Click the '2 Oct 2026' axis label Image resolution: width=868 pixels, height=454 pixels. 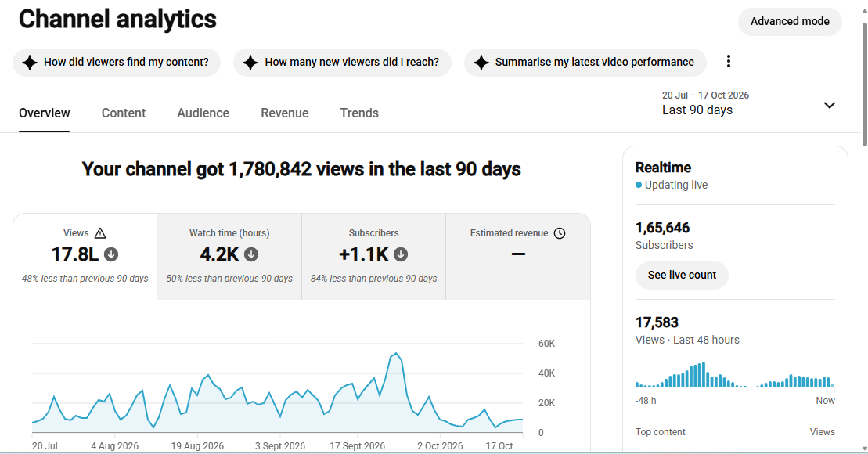(x=440, y=445)
